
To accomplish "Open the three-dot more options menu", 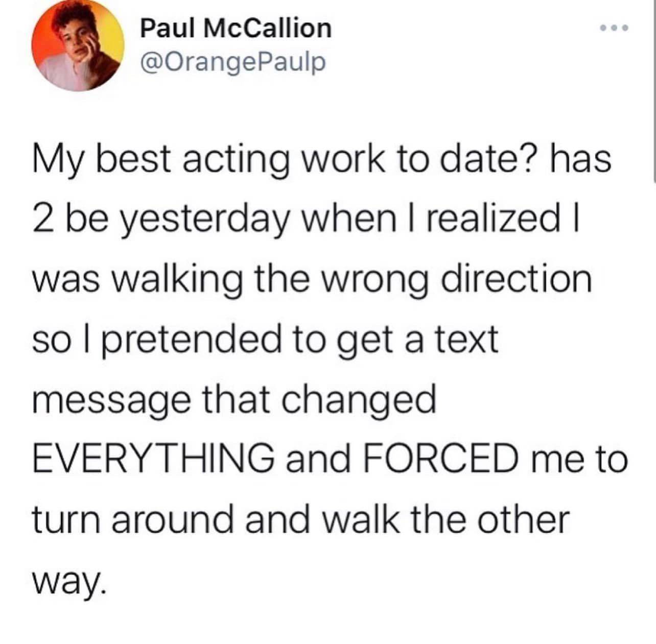I will (x=615, y=27).
